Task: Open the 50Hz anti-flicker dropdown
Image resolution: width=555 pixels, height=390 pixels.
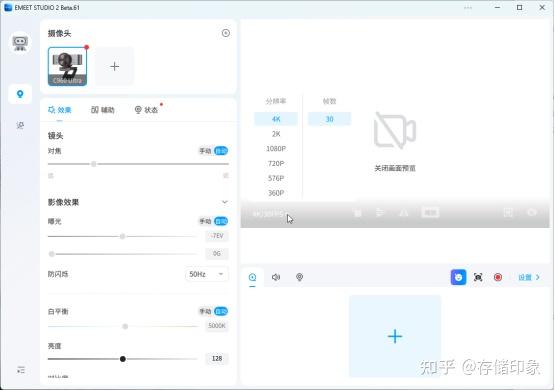Action: pyautogui.click(x=207, y=274)
